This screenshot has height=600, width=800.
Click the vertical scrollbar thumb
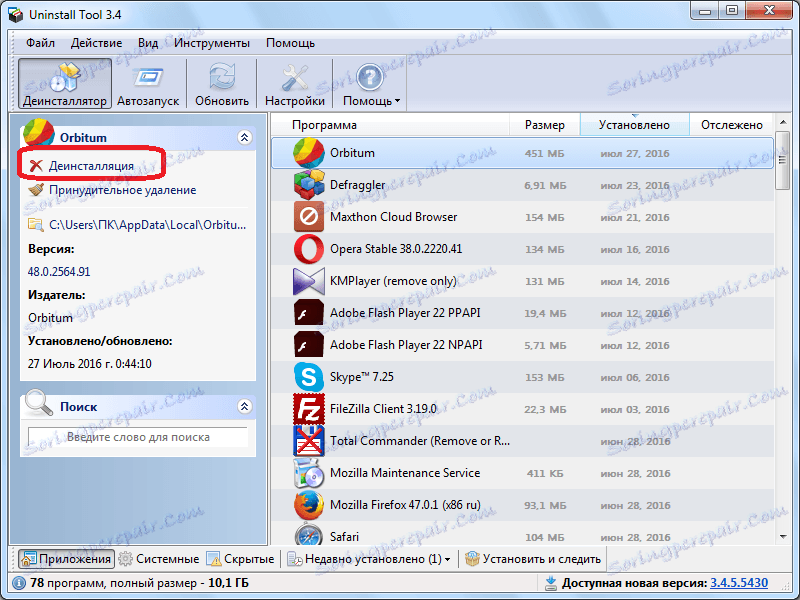click(x=783, y=161)
